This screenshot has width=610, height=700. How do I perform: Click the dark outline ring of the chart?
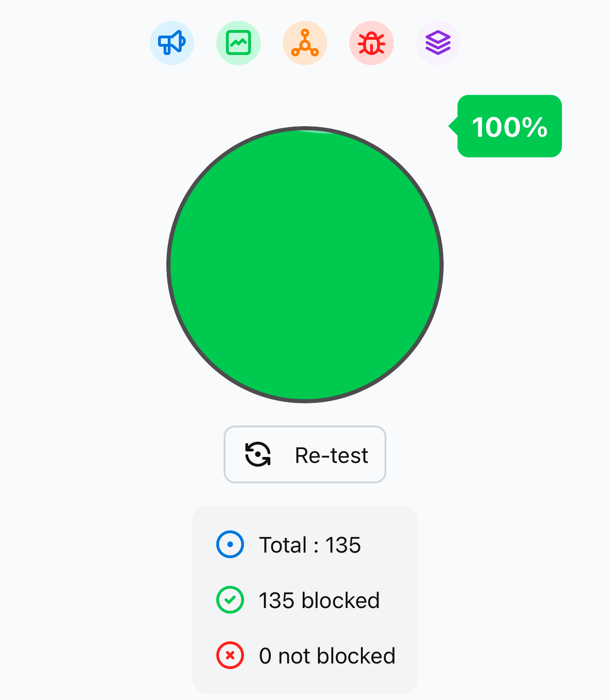169,265
